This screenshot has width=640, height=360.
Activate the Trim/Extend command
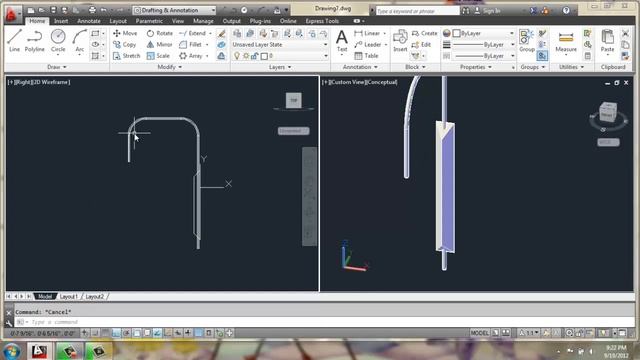coord(192,33)
